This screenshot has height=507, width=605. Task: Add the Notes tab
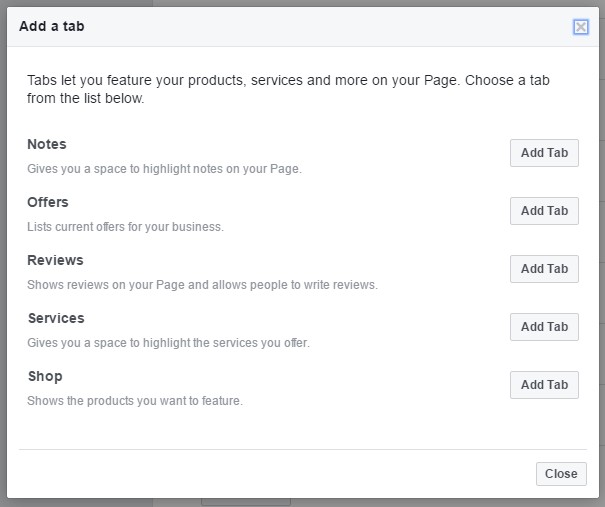coord(544,153)
